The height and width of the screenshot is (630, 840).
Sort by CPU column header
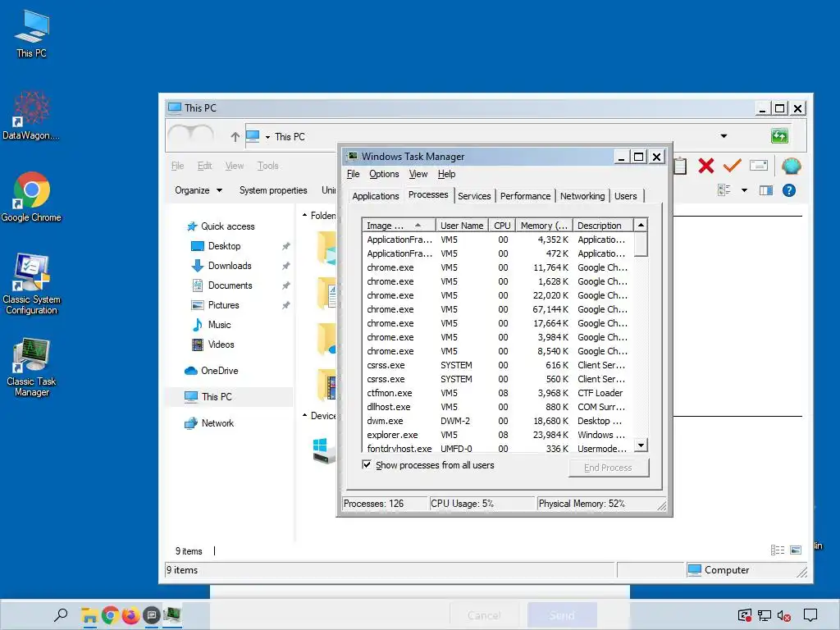click(x=502, y=226)
